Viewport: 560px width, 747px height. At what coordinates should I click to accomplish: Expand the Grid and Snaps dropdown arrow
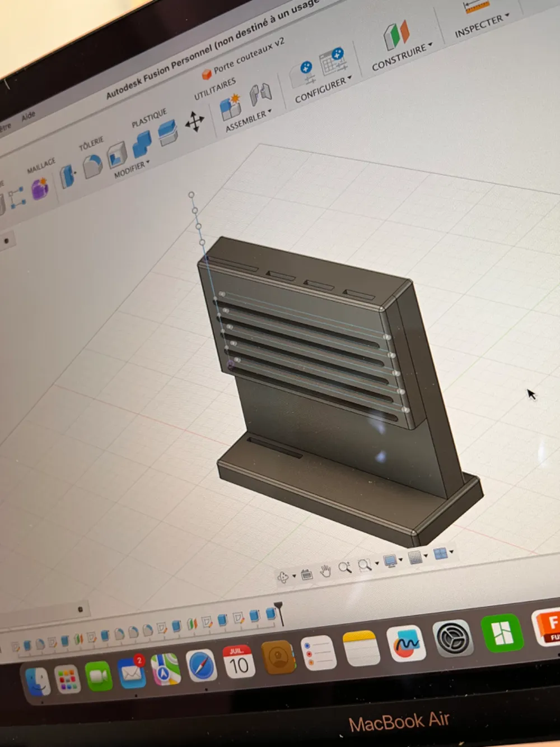click(426, 556)
